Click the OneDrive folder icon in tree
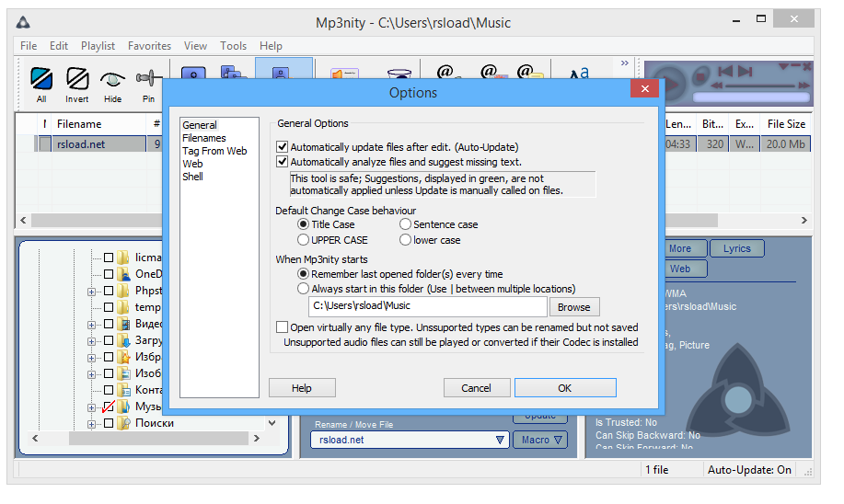The width and height of the screenshot is (844, 504). pyautogui.click(x=124, y=274)
